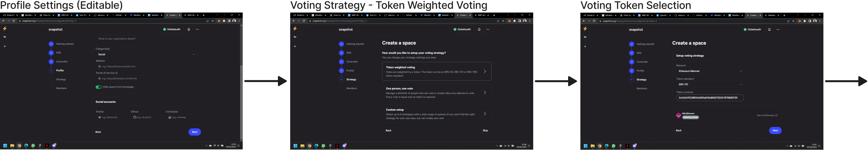Click the Terms of service info icon
The height and width of the screenshot is (150, 868).
coord(117,73)
